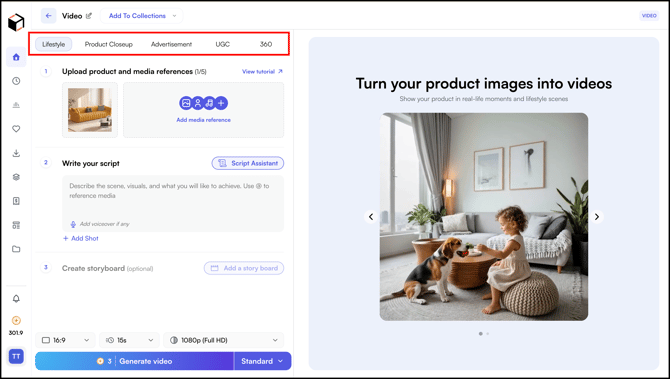Switch to 360 tab
Screen dimensions: 670x379
click(266, 44)
